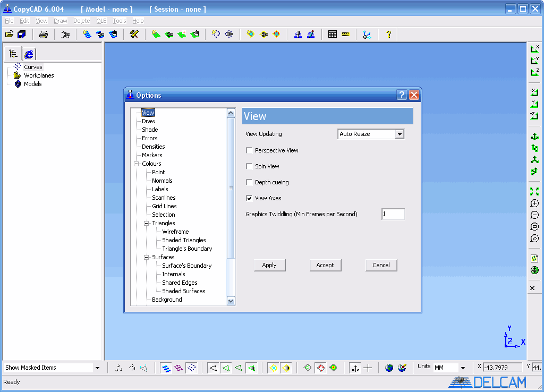Toggle the purple grid display button
Viewport: 544px width, 392px height.
click(178, 368)
